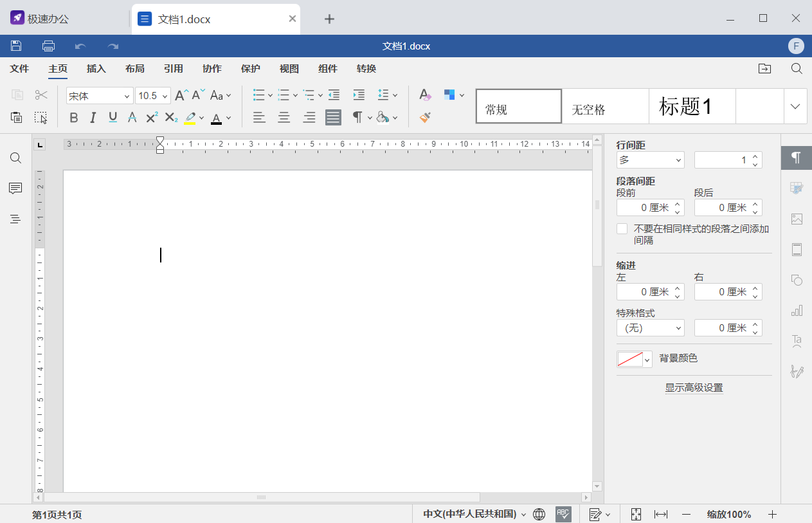Open the font color dropdown arrow
812x523 pixels.
click(228, 118)
